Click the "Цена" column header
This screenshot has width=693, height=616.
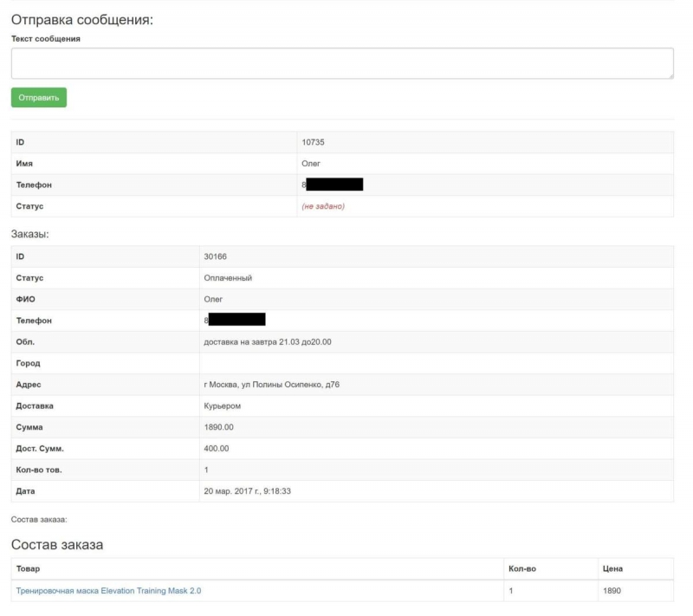coord(612,569)
